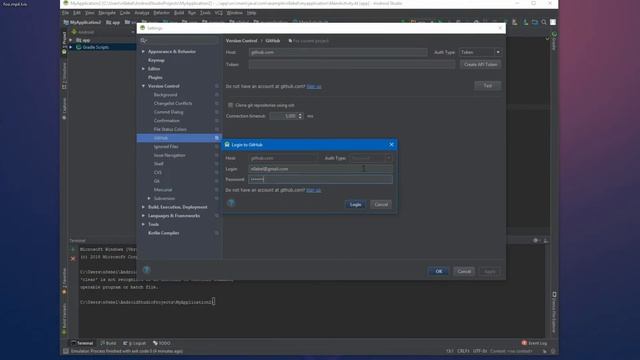
Task: Cancel the Login to GitHub dialog
Action: click(381, 204)
